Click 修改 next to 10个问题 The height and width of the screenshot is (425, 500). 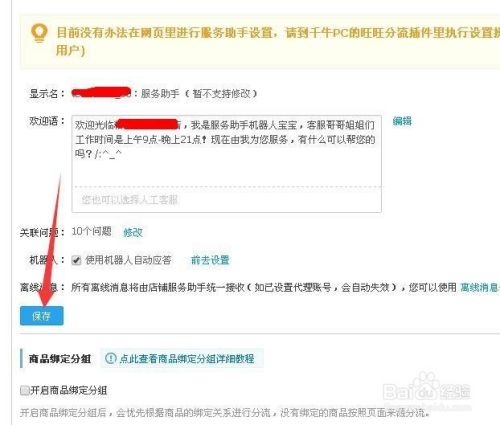coord(133,232)
